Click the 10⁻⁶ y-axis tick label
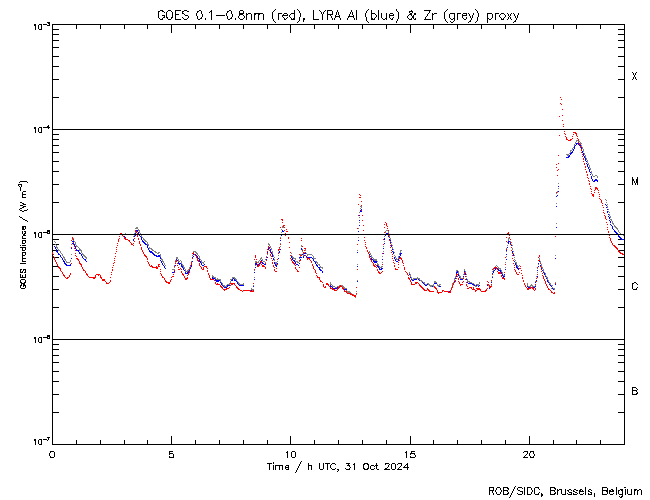Viewport: 650px width, 500px height. [x=36, y=339]
